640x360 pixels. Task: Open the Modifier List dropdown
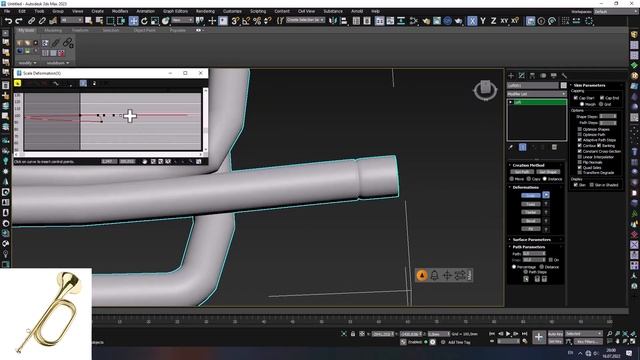tap(536, 94)
